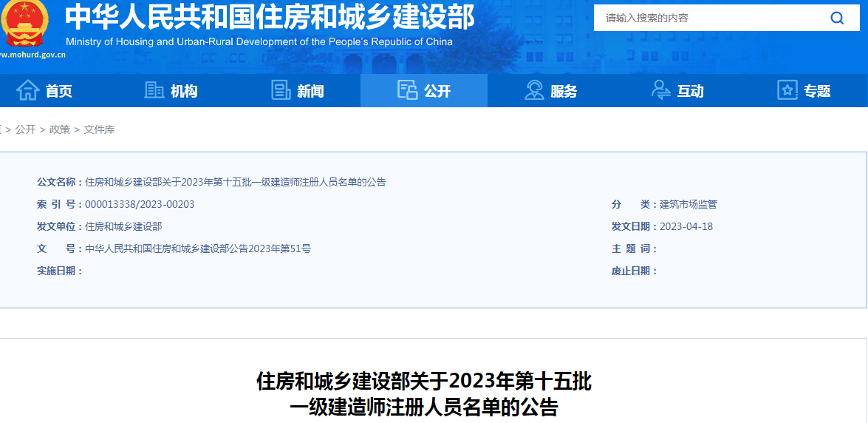Click issuing unit value 住房和城乡建设部
868x423 pixels.
point(123,227)
